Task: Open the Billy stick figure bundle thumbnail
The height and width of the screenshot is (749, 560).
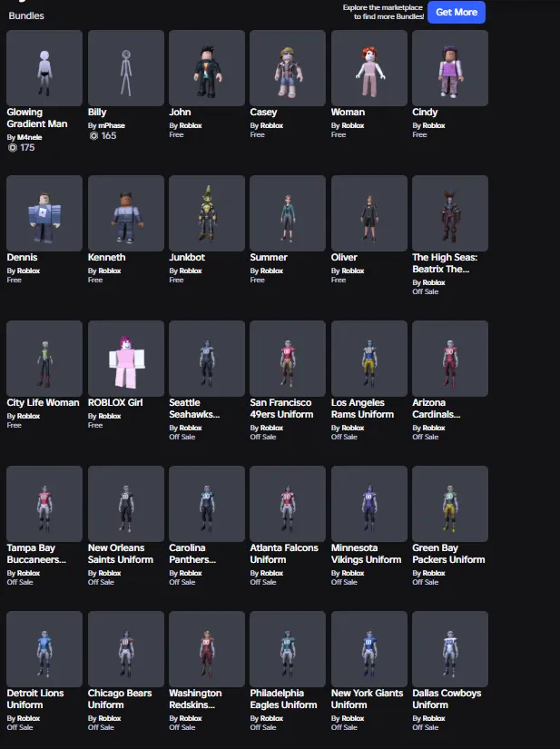Action: [126, 68]
